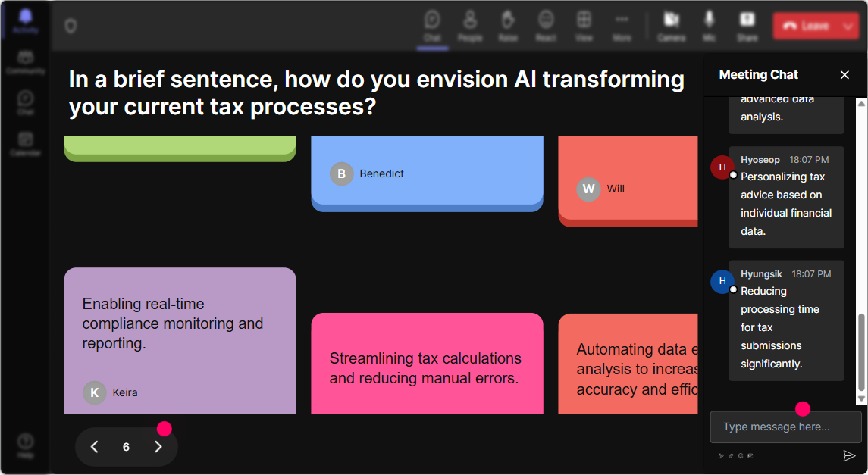This screenshot has height=475, width=868.
Task: Open Help at the bottom of the sidebar
Action: [x=26, y=445]
